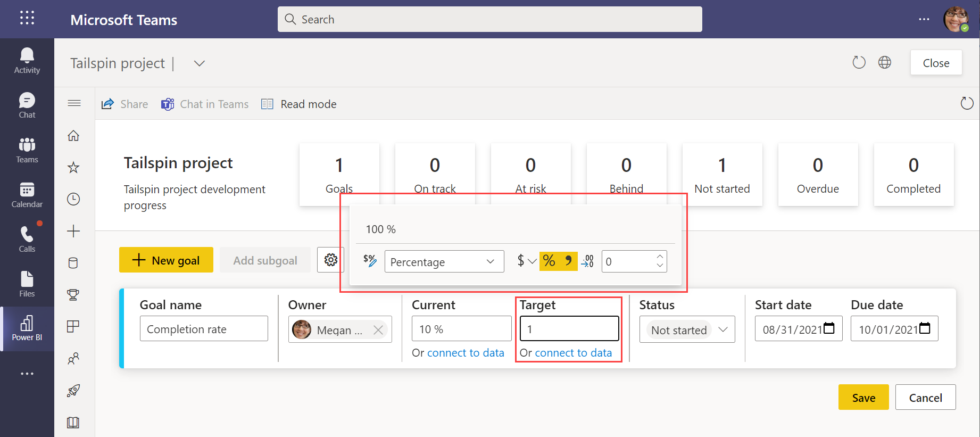The width and height of the screenshot is (980, 437).
Task: Cancel editing the goal
Action: click(926, 397)
